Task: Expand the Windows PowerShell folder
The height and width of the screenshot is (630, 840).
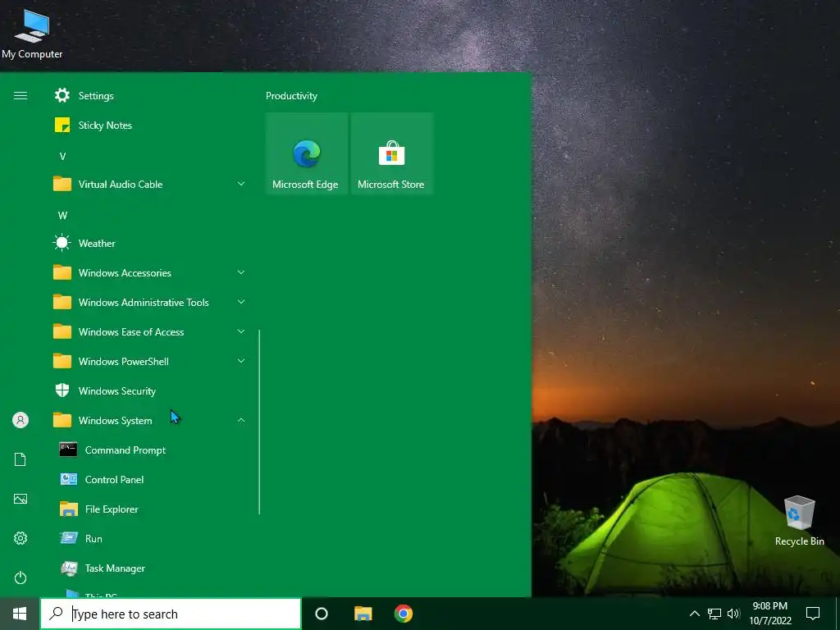Action: click(x=149, y=362)
